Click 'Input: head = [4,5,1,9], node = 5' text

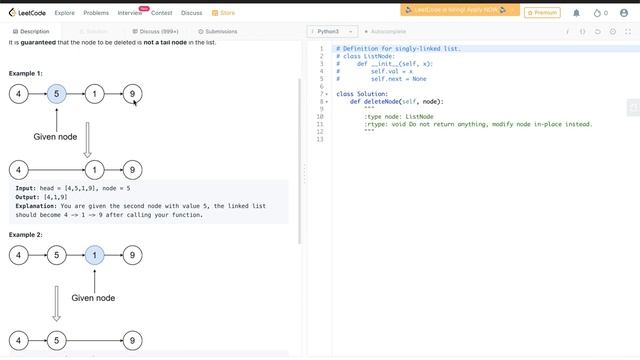tap(73, 188)
